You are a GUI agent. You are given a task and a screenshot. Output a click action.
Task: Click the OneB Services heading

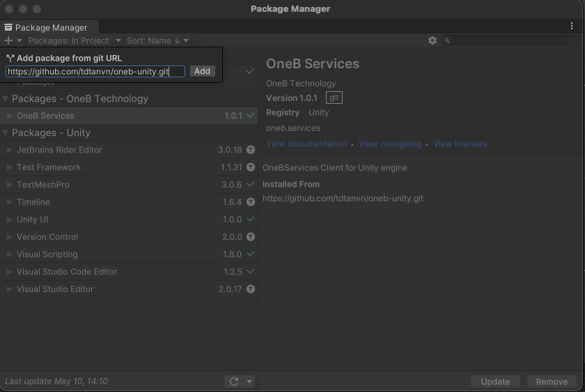(x=313, y=63)
